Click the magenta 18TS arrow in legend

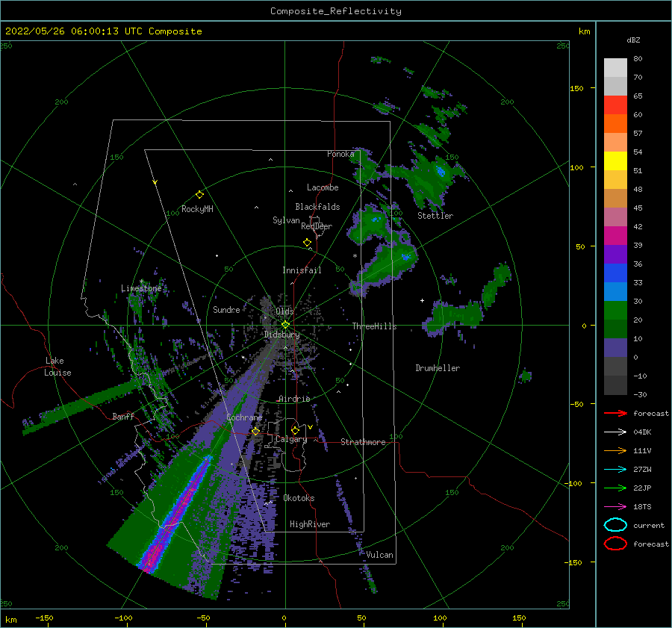pyautogui.click(x=615, y=507)
